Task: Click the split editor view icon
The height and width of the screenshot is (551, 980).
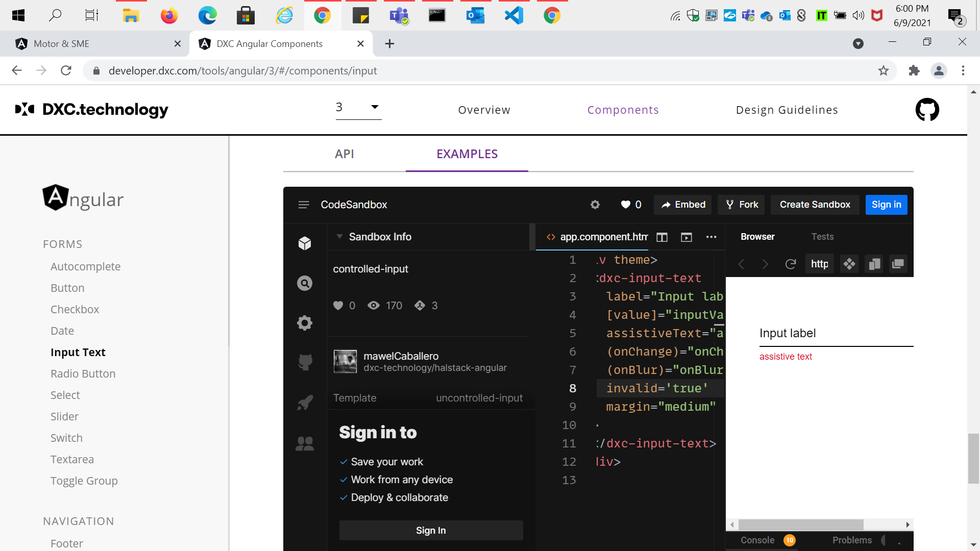Action: pos(662,237)
